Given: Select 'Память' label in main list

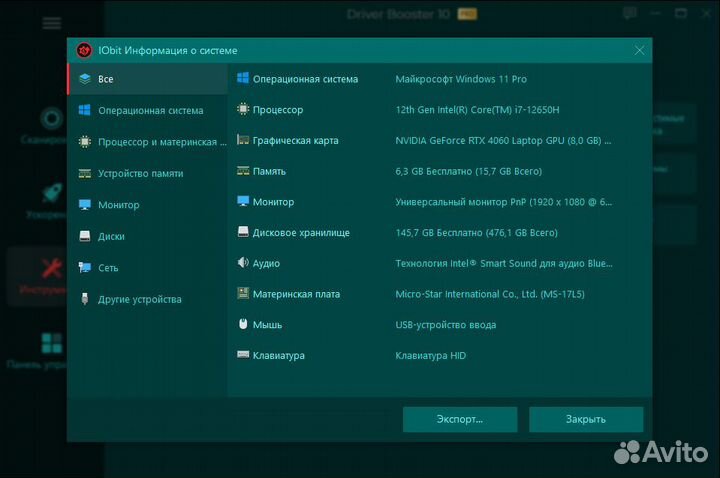Looking at the screenshot, I should (x=269, y=171).
